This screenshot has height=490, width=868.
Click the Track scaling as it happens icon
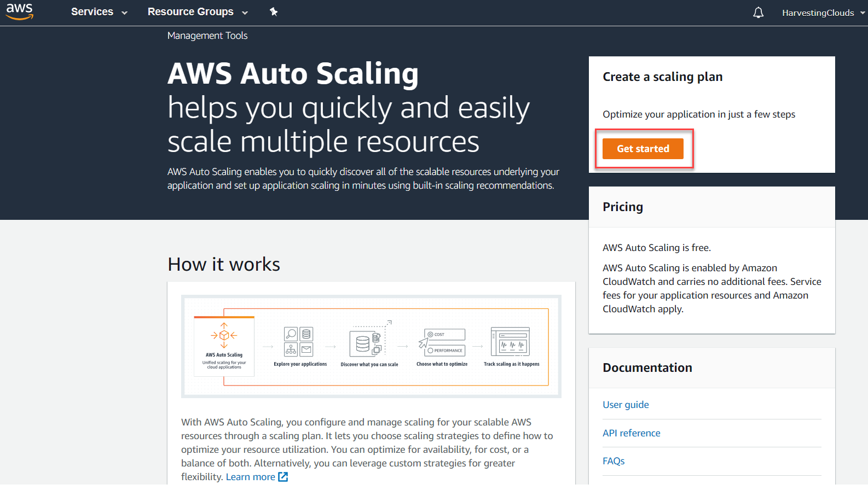click(x=511, y=342)
